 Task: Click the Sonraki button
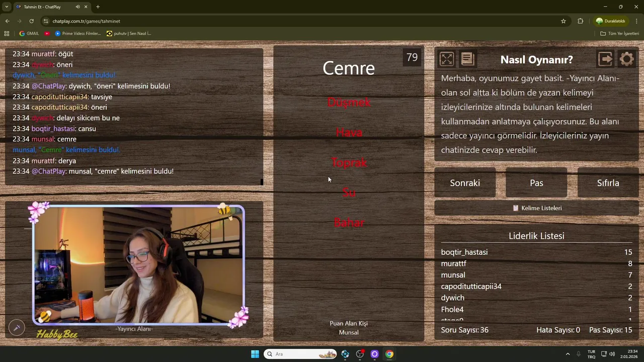(465, 183)
